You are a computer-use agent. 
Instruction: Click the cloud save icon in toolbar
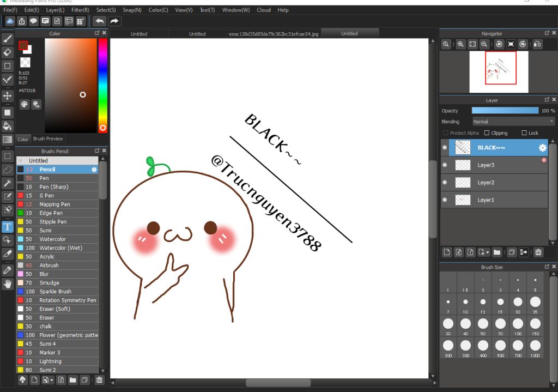[x=10, y=21]
